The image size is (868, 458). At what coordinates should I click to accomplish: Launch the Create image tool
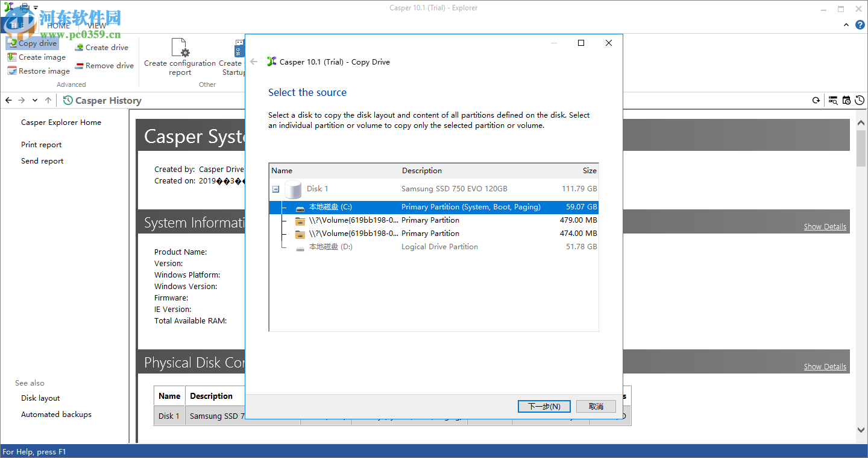tap(37, 57)
